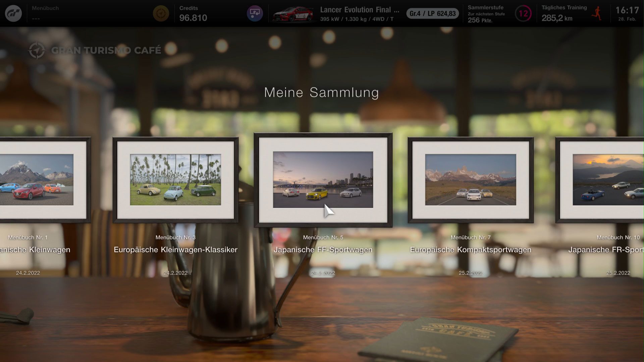The width and height of the screenshot is (644, 362).
Task: Click the green Gran Turismo Café menu booklet
Action: click(439, 340)
